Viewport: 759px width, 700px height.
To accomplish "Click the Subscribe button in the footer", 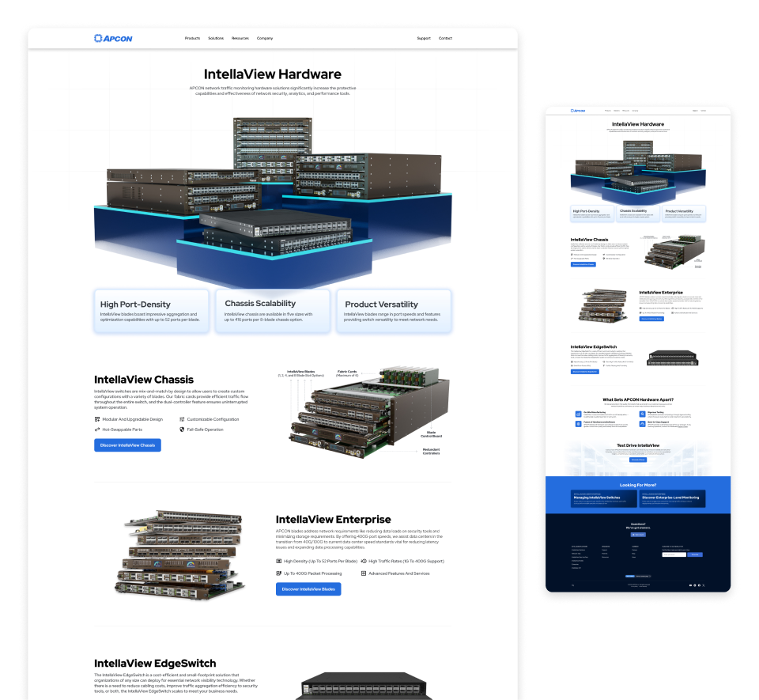I will pos(695,554).
